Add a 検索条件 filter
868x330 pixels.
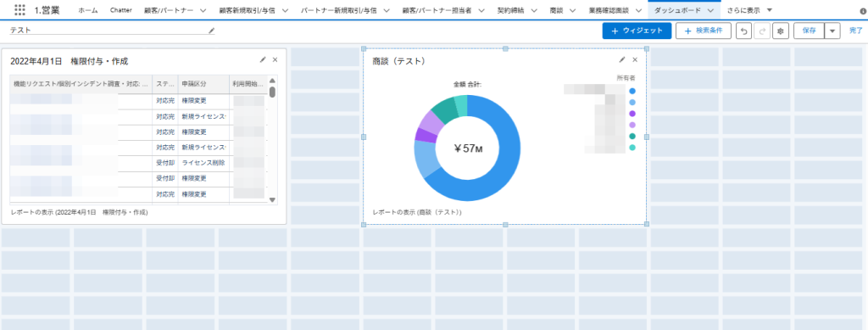(704, 31)
